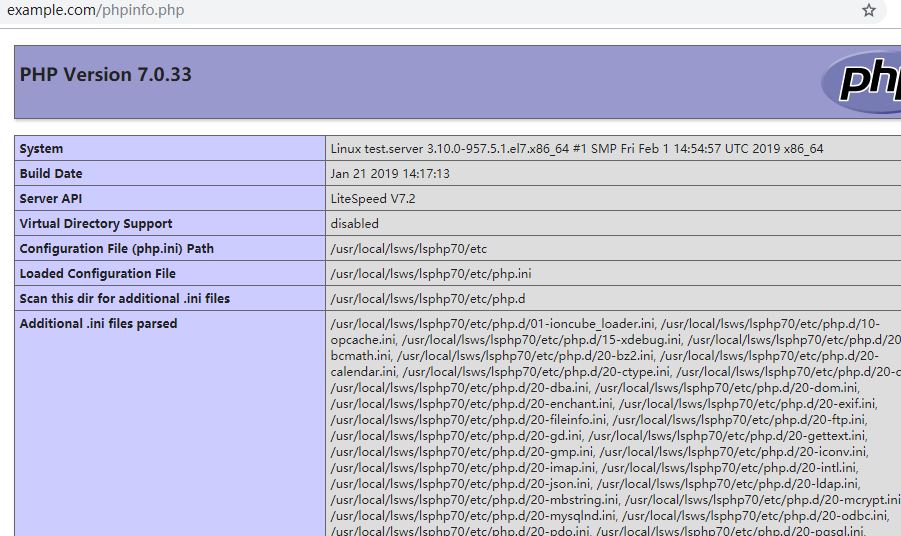Select the System row label
Viewport: 901px width, 536px height.
[x=41, y=149]
